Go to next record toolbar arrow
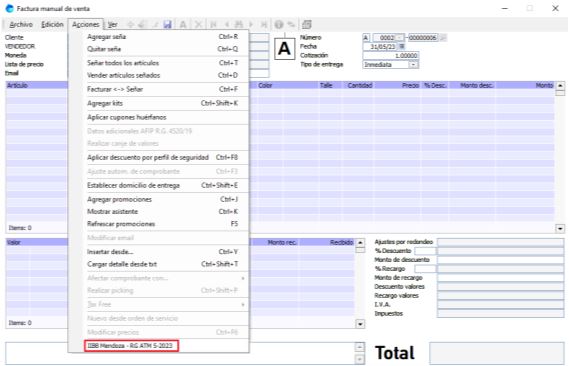569x366 pixels. click(251, 25)
